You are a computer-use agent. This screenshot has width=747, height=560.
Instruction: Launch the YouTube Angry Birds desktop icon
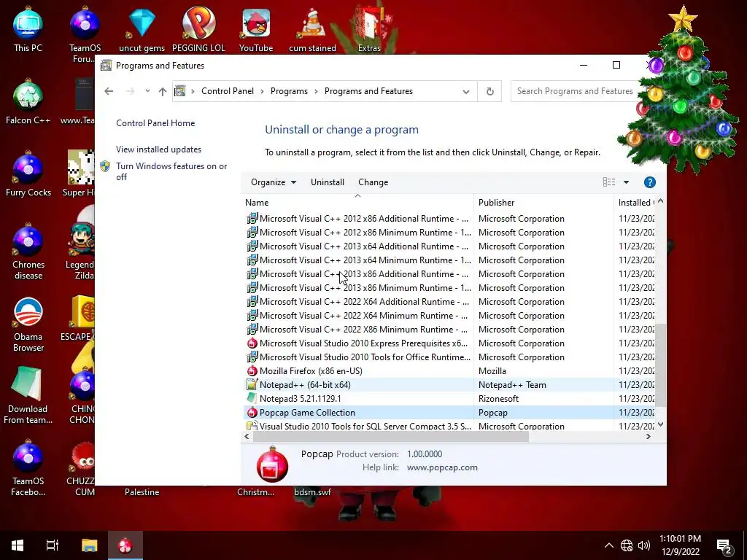click(256, 31)
